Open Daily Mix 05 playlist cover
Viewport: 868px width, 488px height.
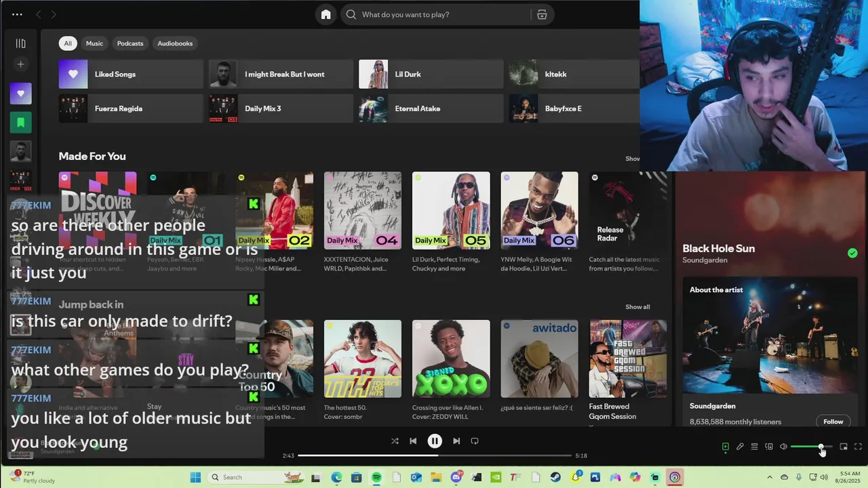tap(451, 211)
